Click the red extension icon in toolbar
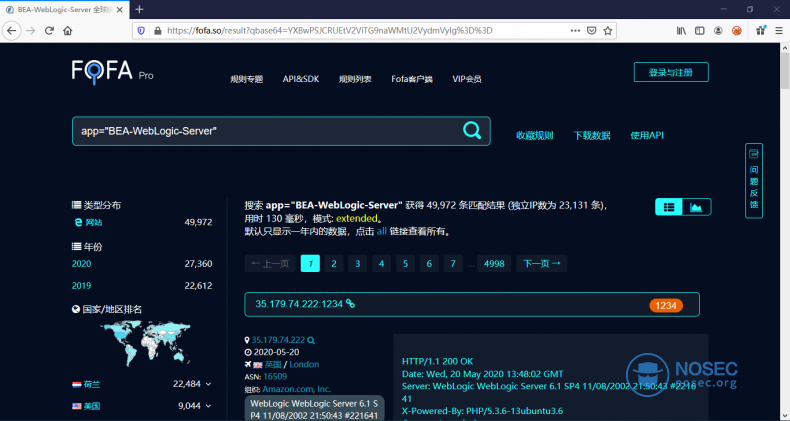 [737, 31]
